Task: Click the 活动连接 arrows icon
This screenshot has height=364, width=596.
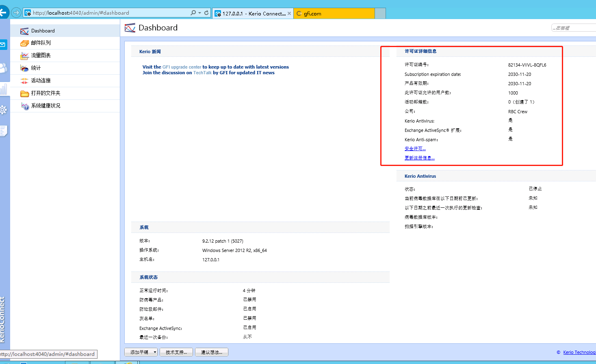Action: coord(24,81)
